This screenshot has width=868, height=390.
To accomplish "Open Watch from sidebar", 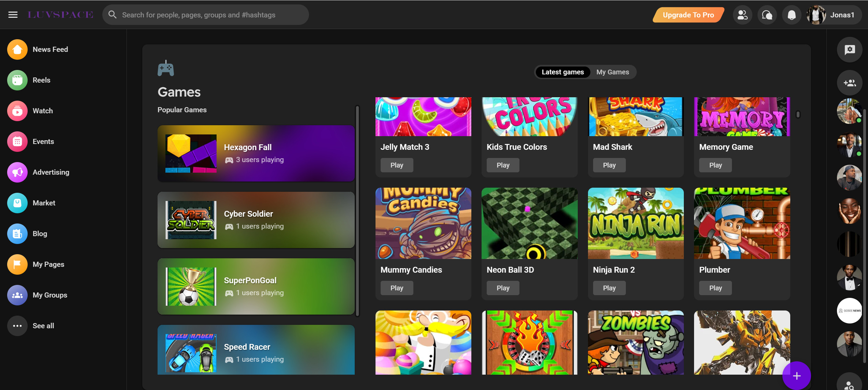I will [x=30, y=111].
